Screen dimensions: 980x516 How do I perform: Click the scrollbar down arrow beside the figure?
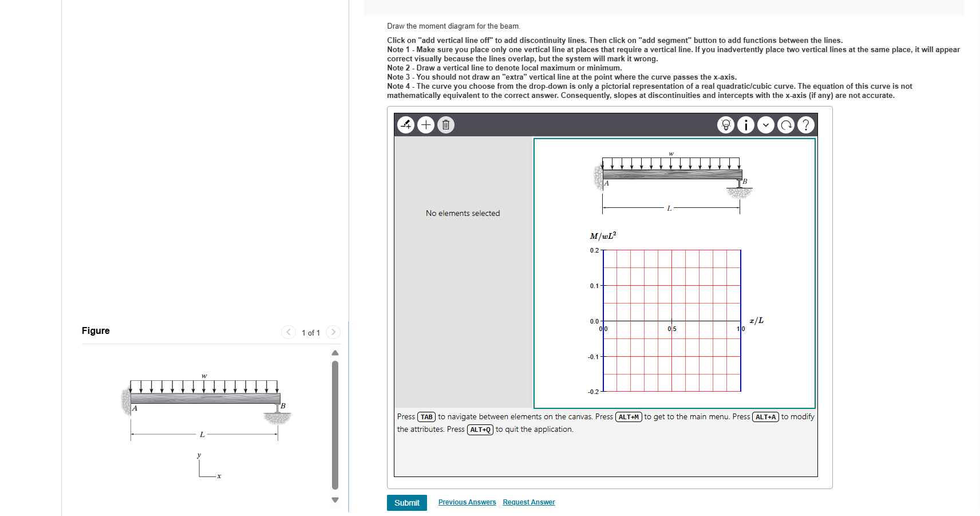click(x=335, y=499)
